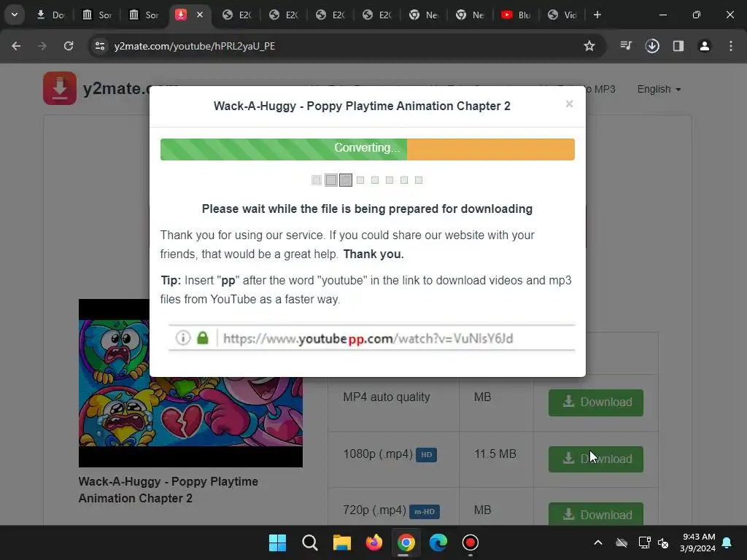Open Chrome's three-dot menu
This screenshot has width=747, height=560.
point(731,46)
